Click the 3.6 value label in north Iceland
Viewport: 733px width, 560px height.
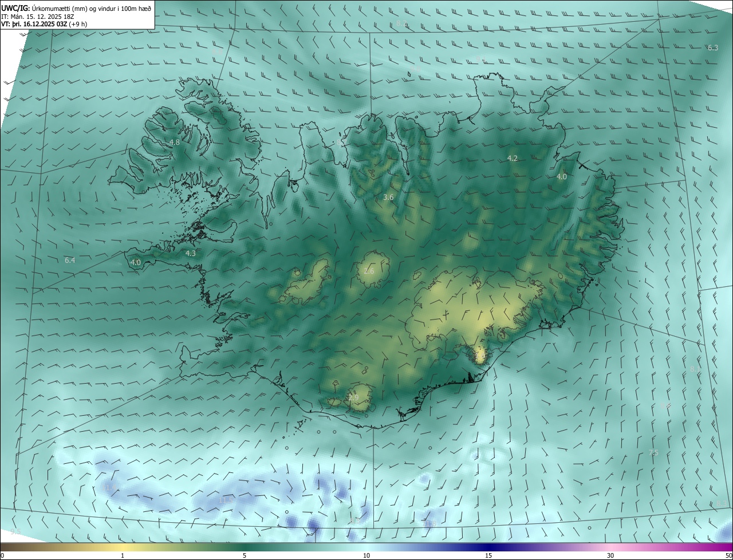pos(388,197)
